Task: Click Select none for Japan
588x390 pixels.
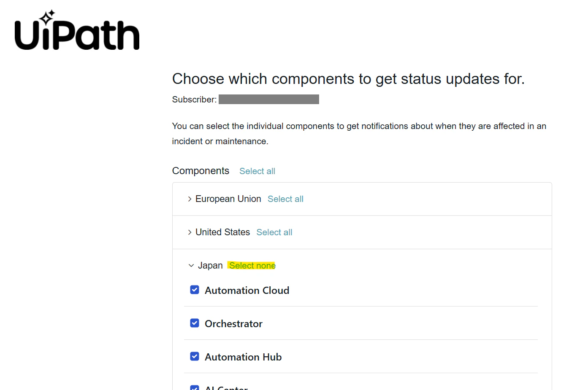Action: click(252, 266)
